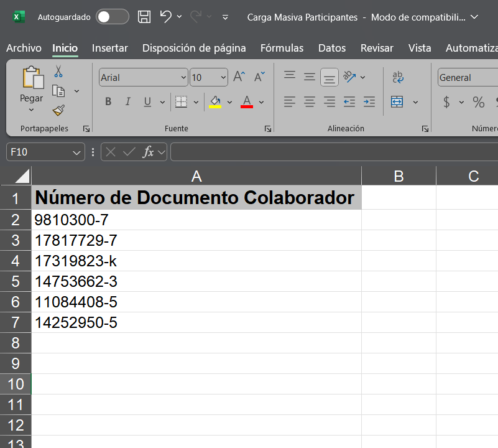Click the Undo arrow icon
The width and height of the screenshot is (498, 448).
pos(165,17)
